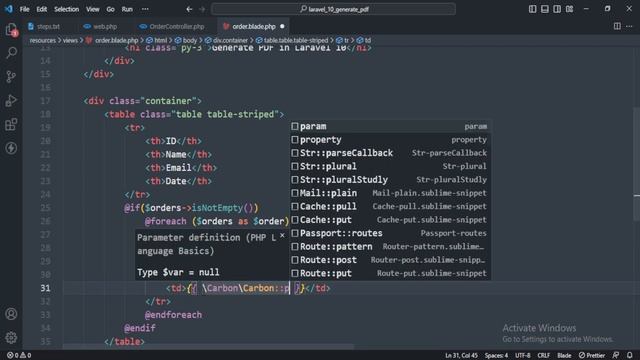Close the parameter definition popup

point(282,236)
